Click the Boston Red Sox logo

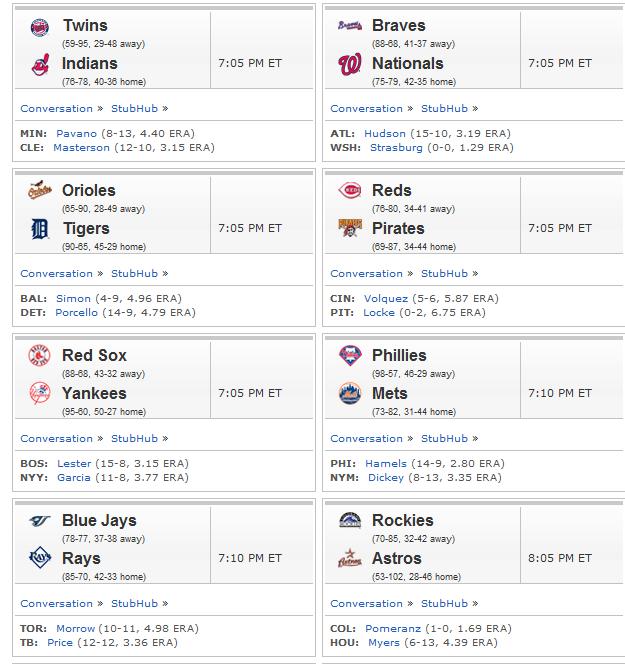click(39, 355)
